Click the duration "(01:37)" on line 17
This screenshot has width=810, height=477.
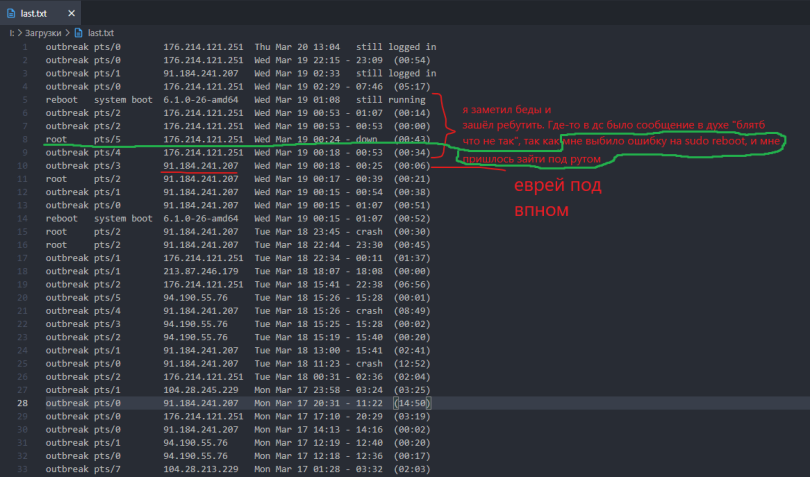pyautogui.click(x=412, y=258)
